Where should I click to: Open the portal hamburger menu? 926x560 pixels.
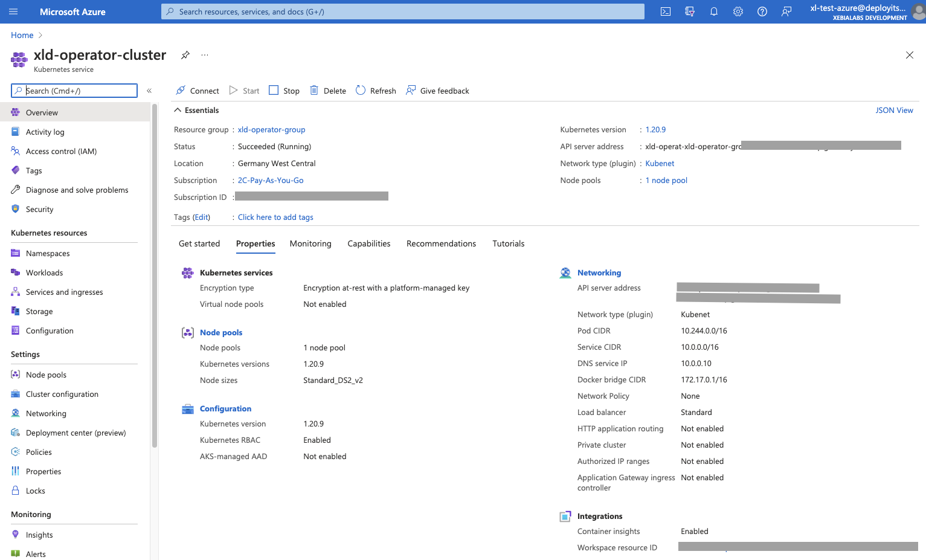13,11
